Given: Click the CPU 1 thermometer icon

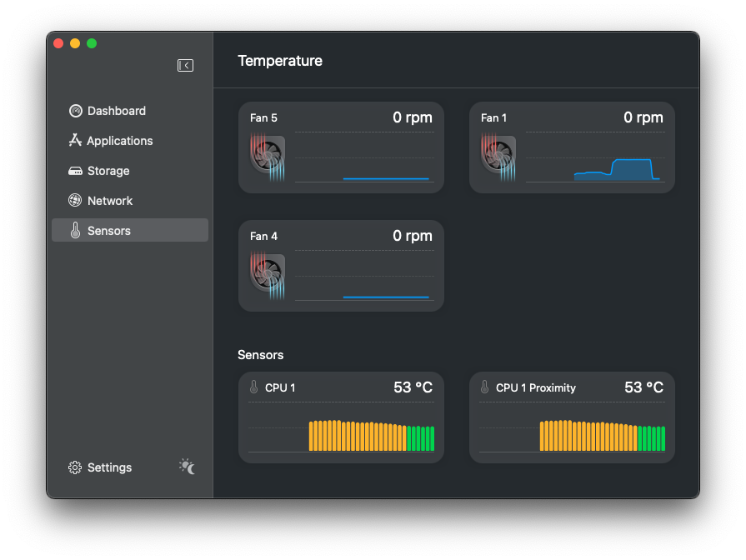Looking at the screenshot, I should tap(254, 387).
